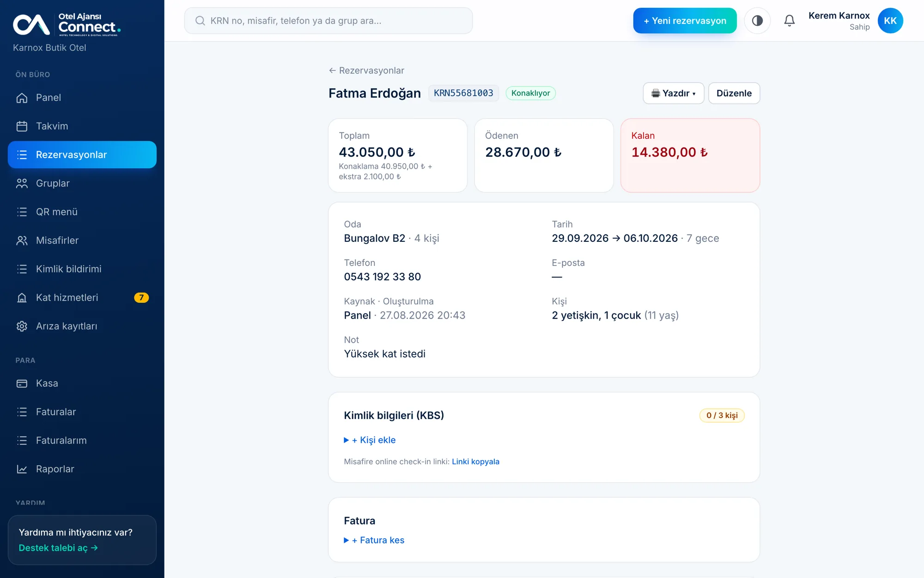The width and height of the screenshot is (924, 578).
Task: Click Toplam amount 43.050,00 ₺
Action: point(377,152)
